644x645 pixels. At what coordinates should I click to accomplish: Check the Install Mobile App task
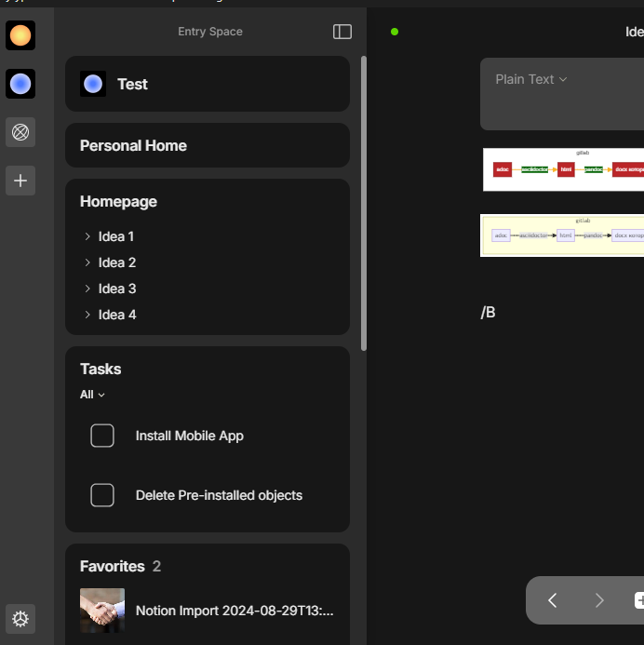click(102, 436)
